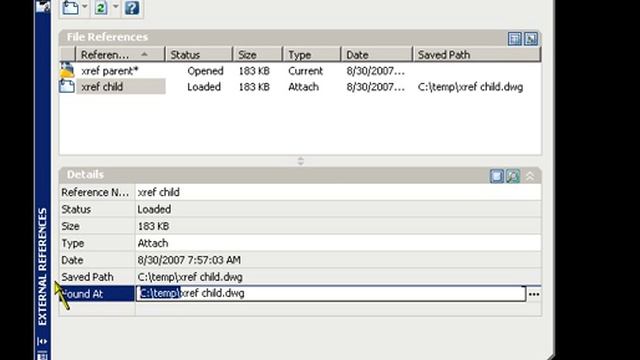This screenshot has width=640, height=360.
Task: Click the Date value 8/30/2007 7:57:03 AM
Action: tap(189, 260)
